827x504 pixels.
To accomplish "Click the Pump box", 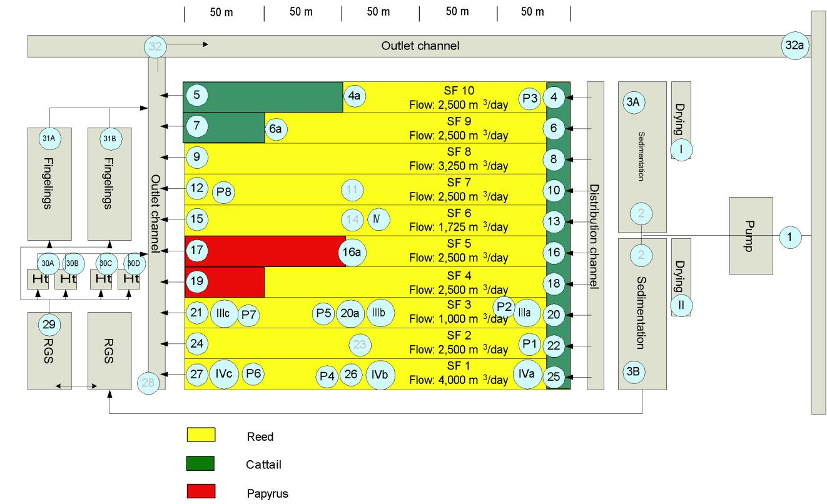I will click(750, 236).
